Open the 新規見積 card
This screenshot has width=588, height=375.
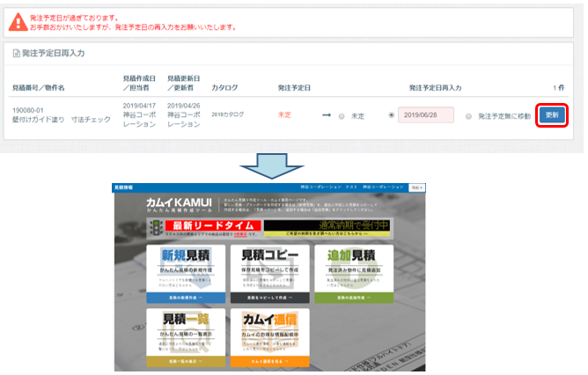pos(186,274)
